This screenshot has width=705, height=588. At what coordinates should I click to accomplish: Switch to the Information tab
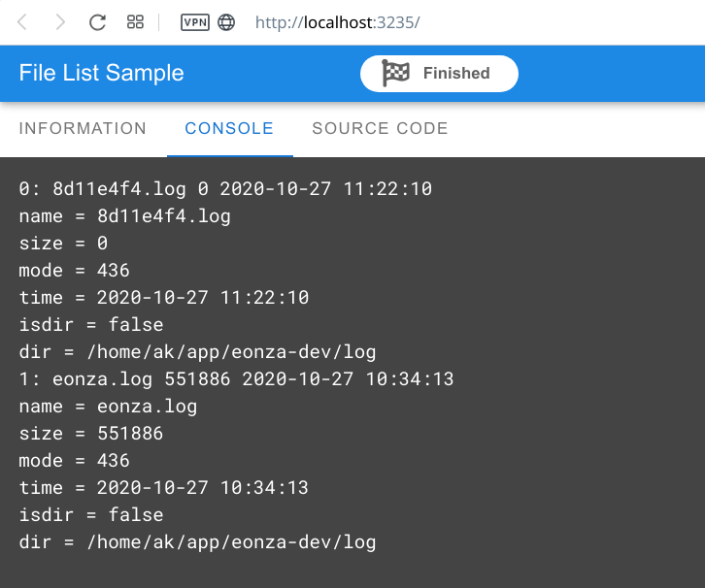point(83,128)
